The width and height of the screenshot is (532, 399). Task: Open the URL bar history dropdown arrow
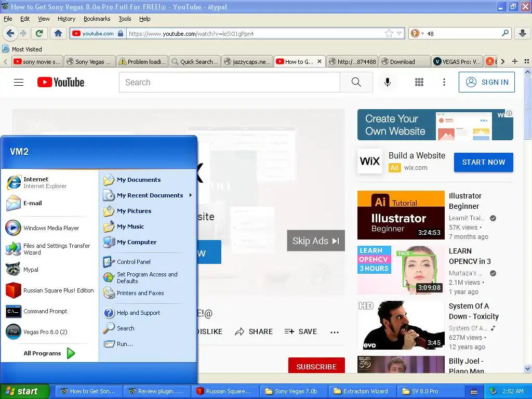[x=400, y=33]
